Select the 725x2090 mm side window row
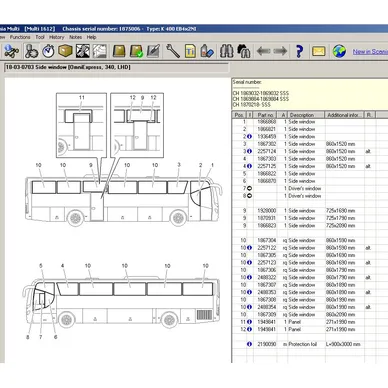Screen dimensions: 388x388 coord(310,226)
